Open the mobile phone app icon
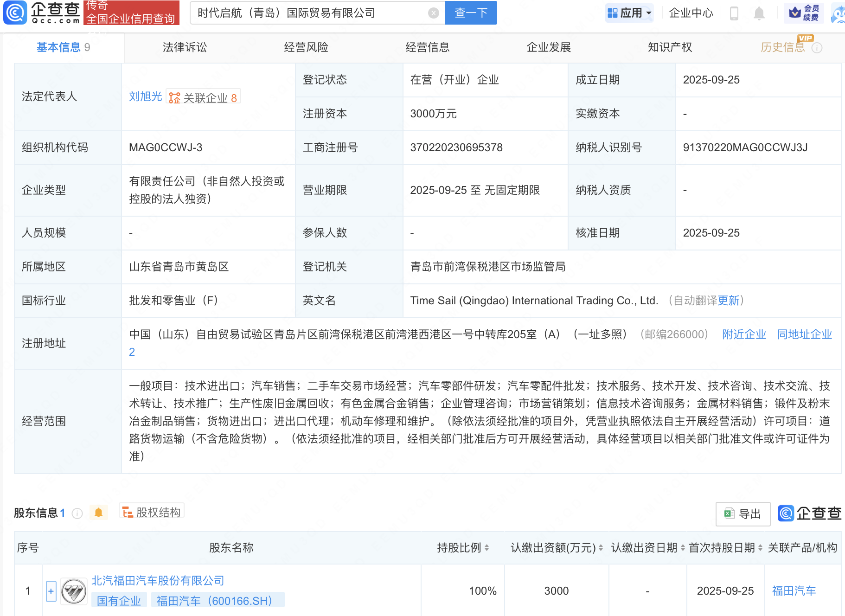 734,13
